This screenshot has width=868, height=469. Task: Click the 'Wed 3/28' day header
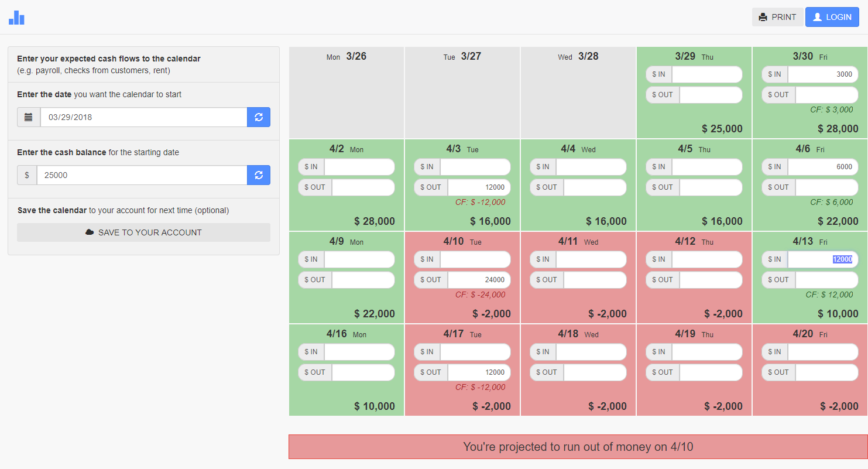(578, 56)
